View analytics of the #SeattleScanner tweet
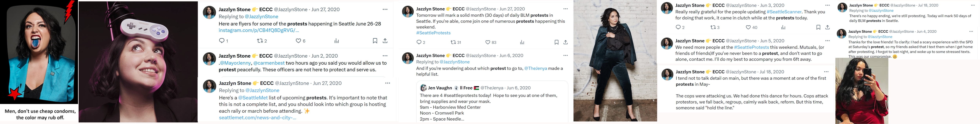 click(783, 27)
